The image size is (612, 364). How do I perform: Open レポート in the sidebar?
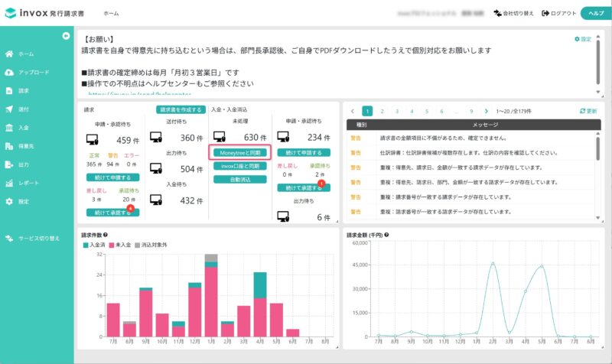pos(22,183)
